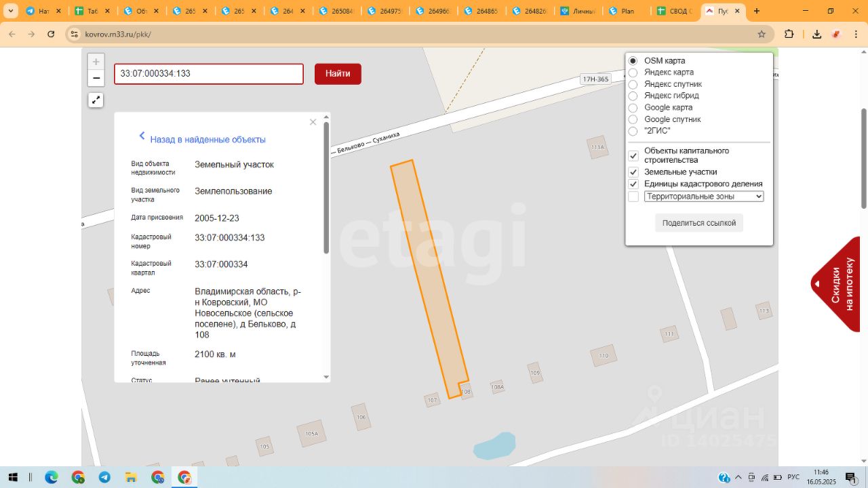Zoom in the map with plus button

(96, 62)
